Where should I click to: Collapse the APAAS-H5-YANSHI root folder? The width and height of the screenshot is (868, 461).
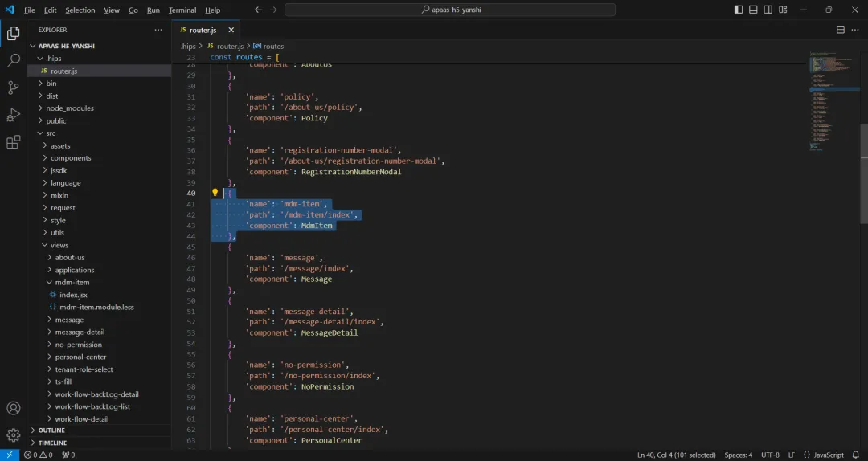tap(99, 46)
